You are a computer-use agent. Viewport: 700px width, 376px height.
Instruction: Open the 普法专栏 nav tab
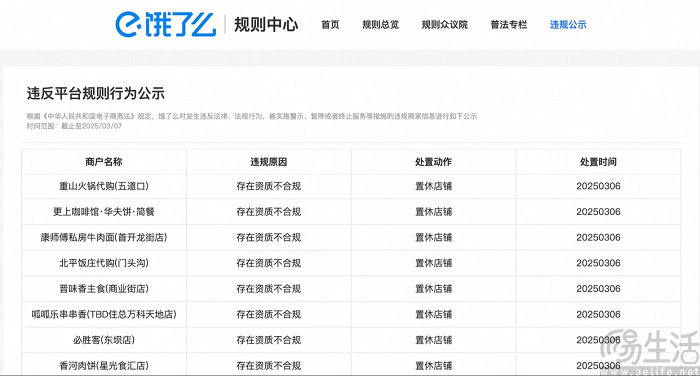click(508, 25)
